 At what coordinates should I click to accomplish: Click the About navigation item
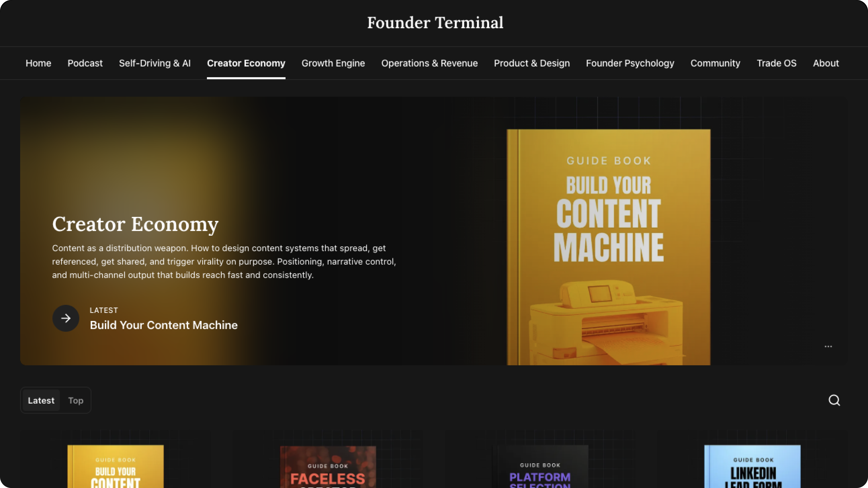point(826,63)
